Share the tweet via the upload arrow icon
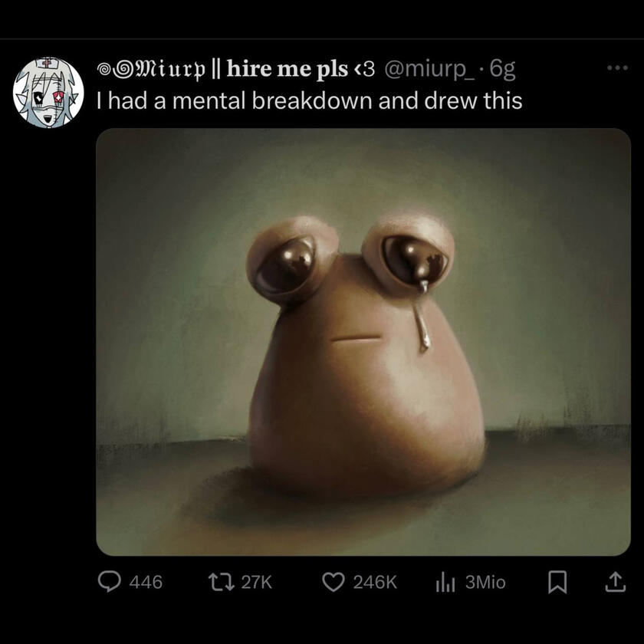 (615, 583)
